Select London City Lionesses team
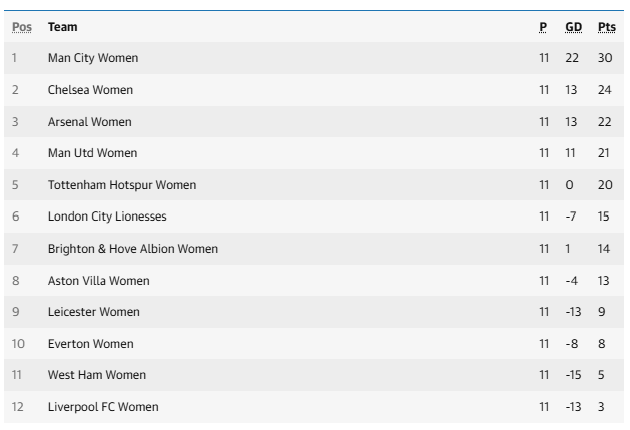 click(x=107, y=217)
